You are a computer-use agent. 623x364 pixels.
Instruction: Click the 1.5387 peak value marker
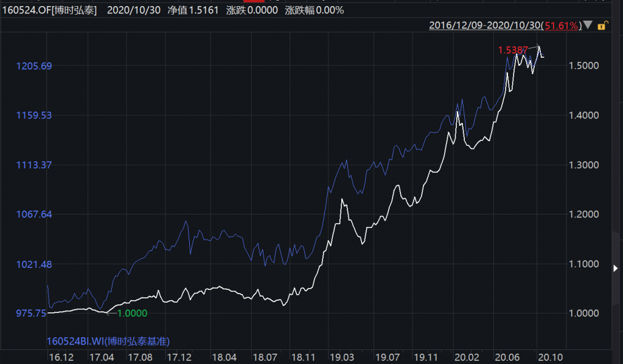click(513, 50)
